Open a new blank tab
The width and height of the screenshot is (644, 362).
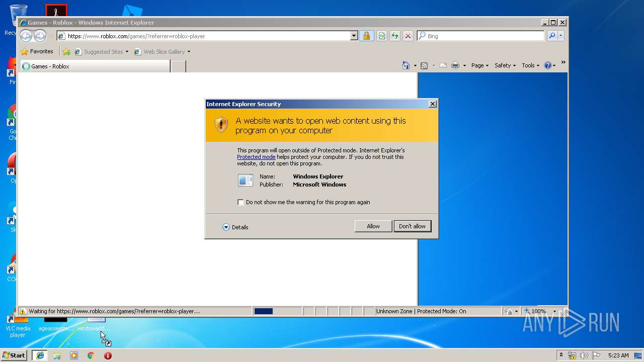179,66
